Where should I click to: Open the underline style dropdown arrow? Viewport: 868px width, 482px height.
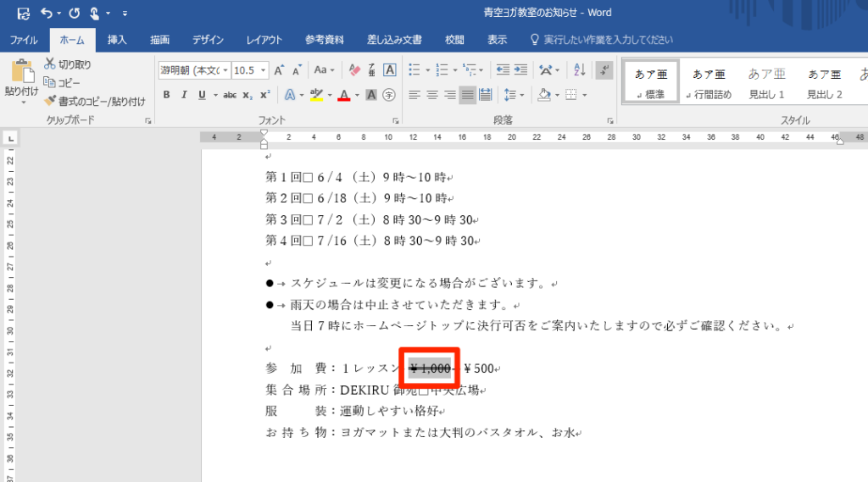coord(215,95)
